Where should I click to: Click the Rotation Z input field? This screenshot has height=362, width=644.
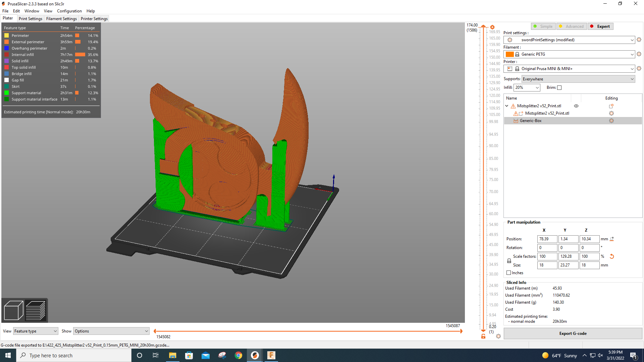coord(589,248)
